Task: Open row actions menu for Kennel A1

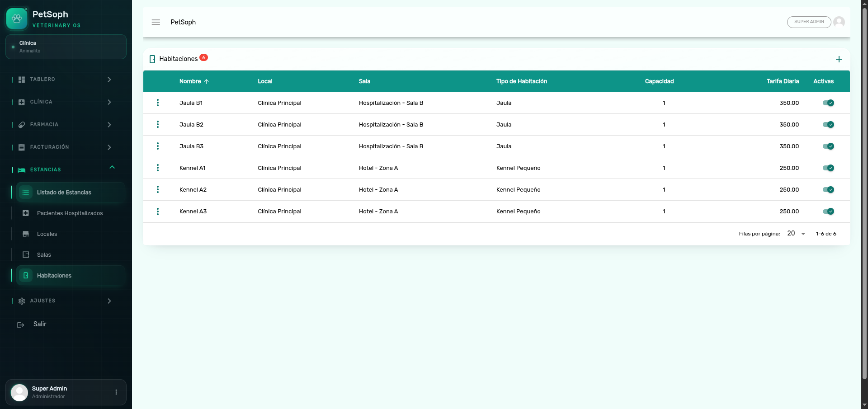Action: point(158,168)
